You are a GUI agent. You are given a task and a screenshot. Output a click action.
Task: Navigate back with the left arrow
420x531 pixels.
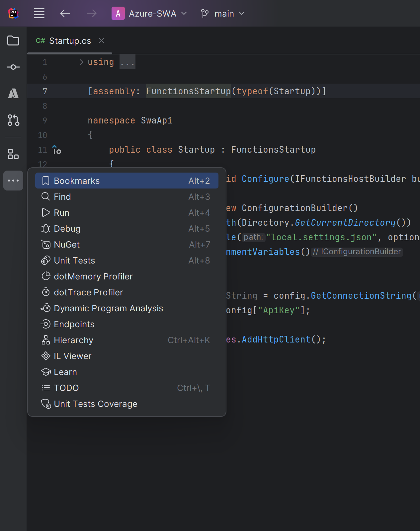(x=65, y=14)
